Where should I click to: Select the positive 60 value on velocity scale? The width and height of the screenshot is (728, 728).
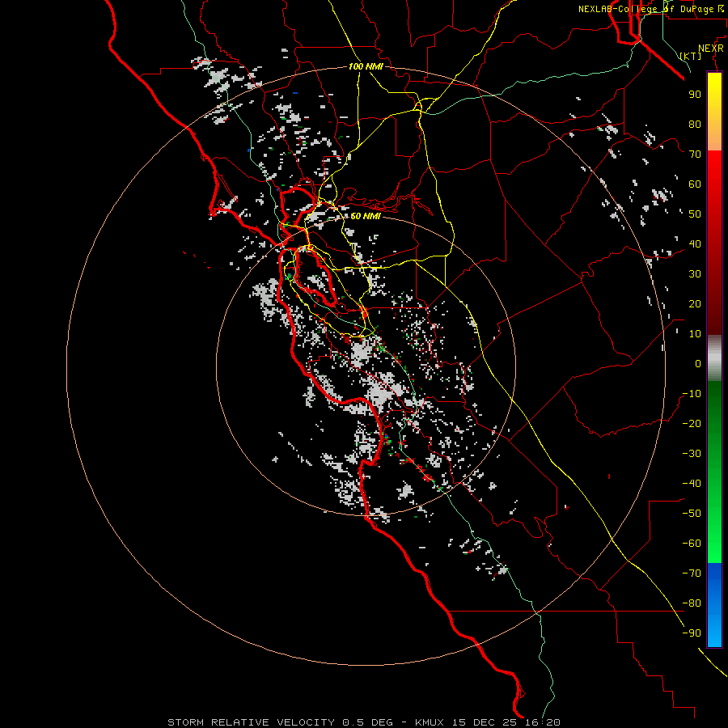[x=695, y=184]
